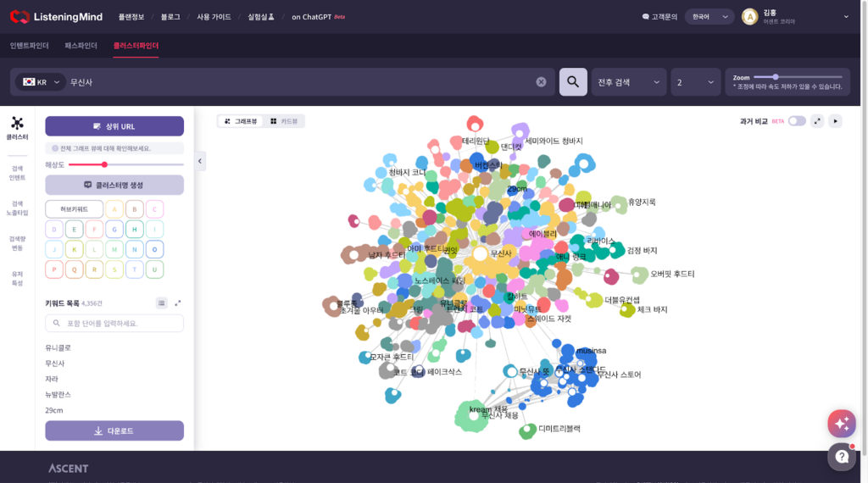Screen dimensions: 868x483
Task: Open the KR country selector
Action: tap(42, 82)
